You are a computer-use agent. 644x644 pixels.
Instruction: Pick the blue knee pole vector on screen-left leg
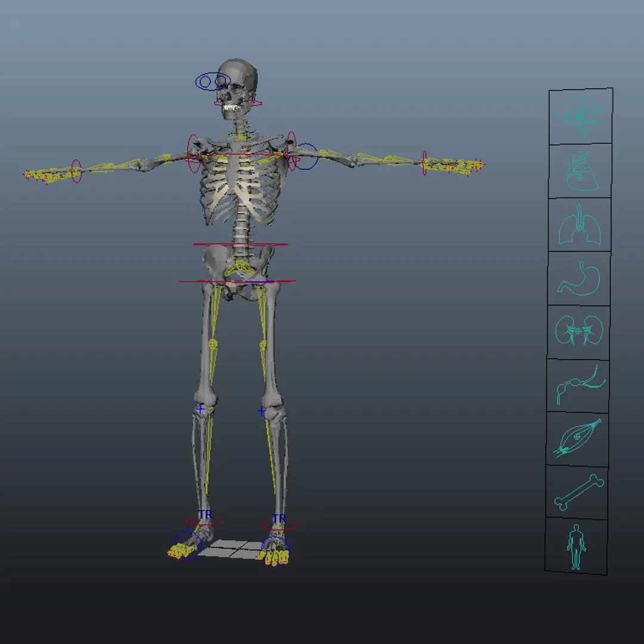click(x=200, y=409)
